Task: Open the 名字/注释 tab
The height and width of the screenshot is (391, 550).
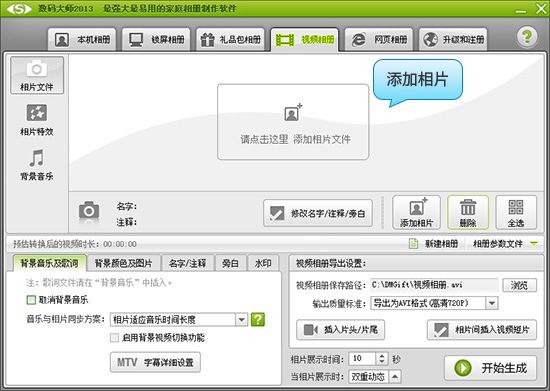Action: coord(187,263)
